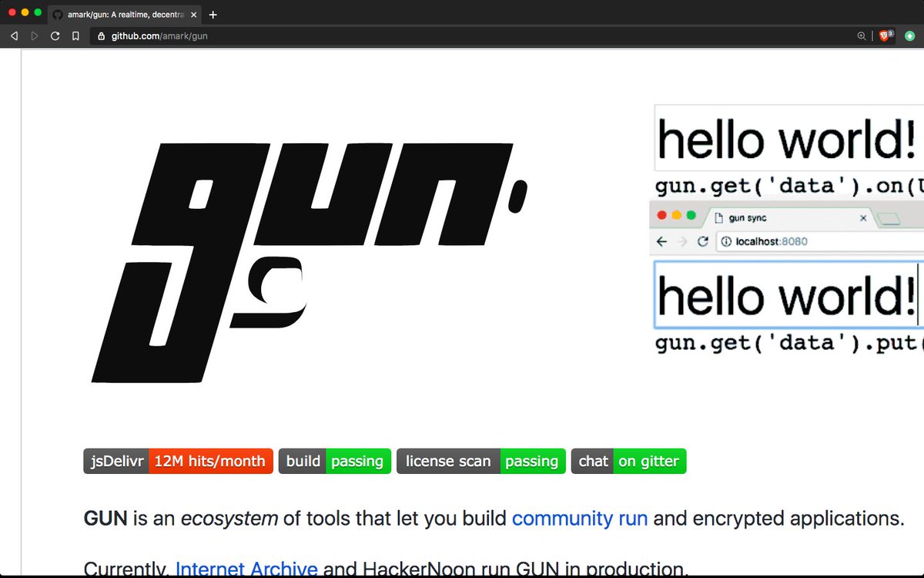
Task: Open a new tab with the plus button
Action: pos(213,14)
